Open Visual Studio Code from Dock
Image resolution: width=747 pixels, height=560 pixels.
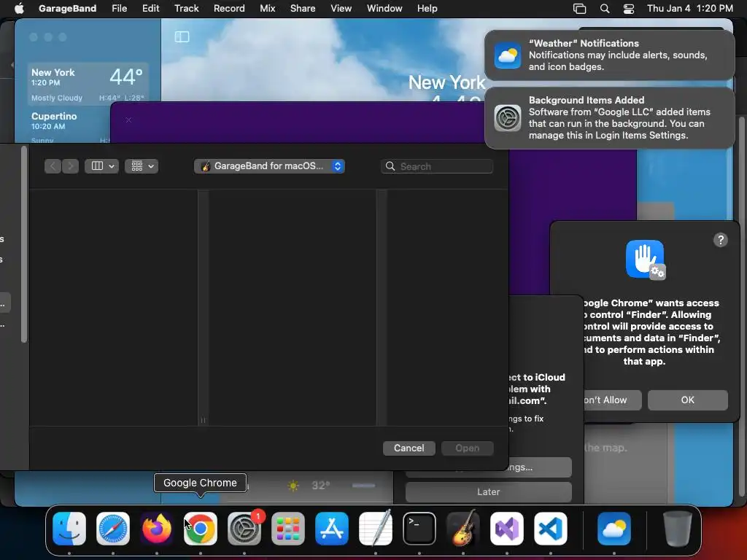pyautogui.click(x=551, y=529)
